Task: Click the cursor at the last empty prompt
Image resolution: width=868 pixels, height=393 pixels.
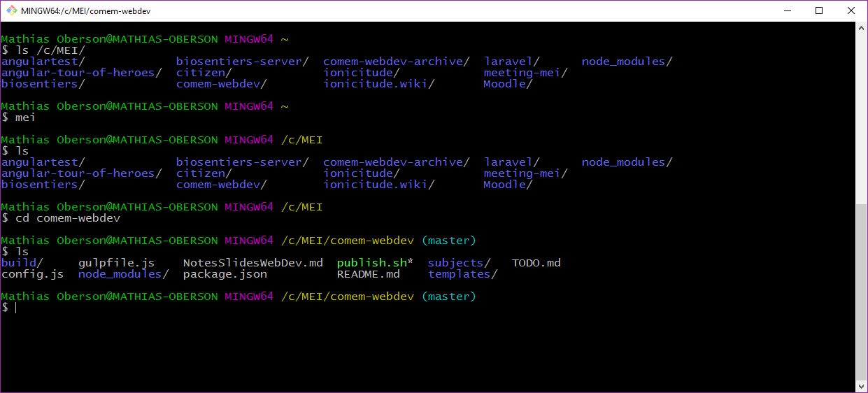Action: 16,308
